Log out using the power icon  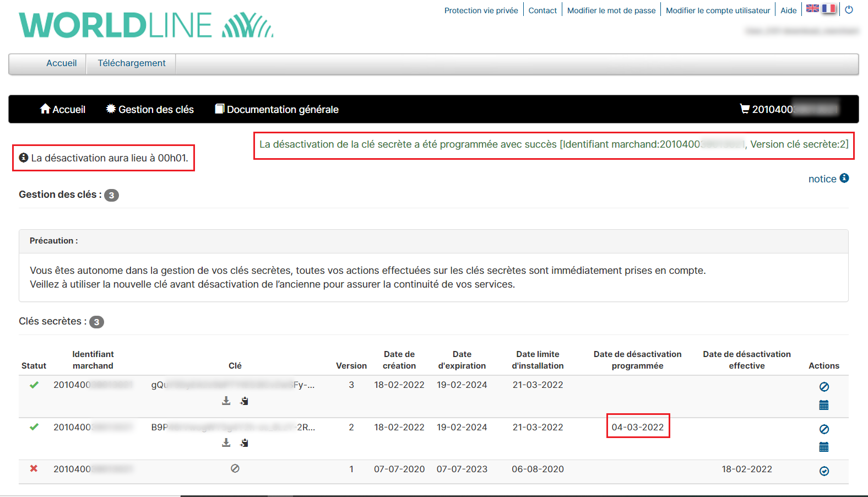pos(849,9)
